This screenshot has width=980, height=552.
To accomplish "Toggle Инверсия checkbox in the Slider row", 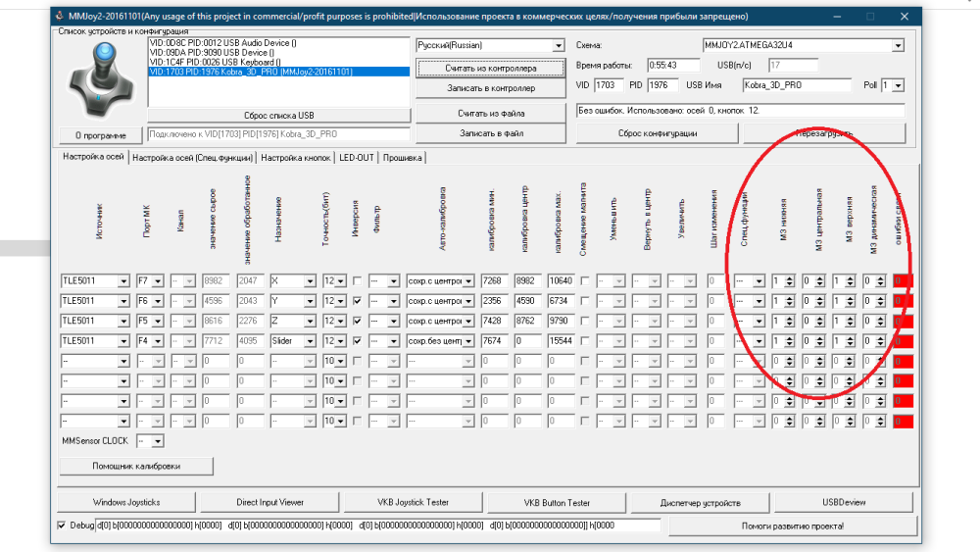I will pos(357,341).
